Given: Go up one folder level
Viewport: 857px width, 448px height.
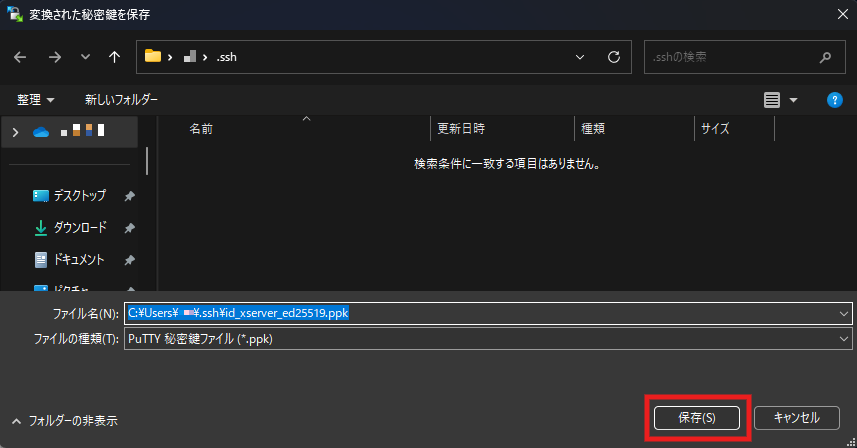Looking at the screenshot, I should coord(114,57).
